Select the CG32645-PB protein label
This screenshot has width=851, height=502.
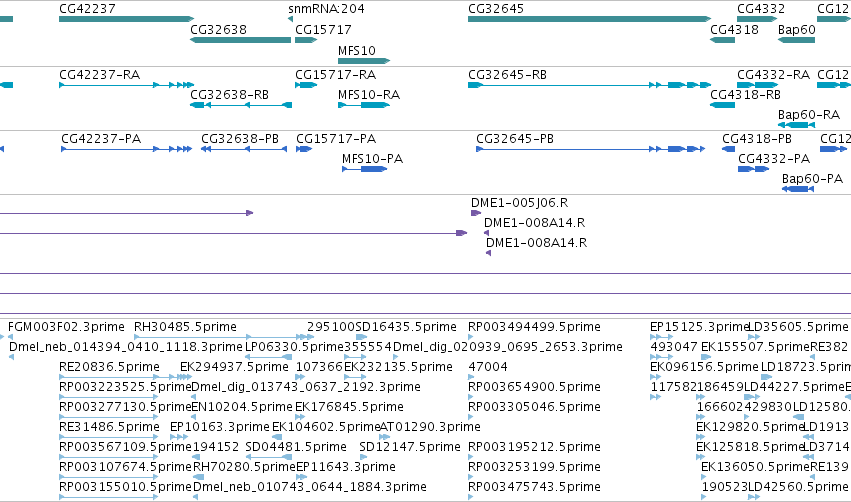[515, 138]
